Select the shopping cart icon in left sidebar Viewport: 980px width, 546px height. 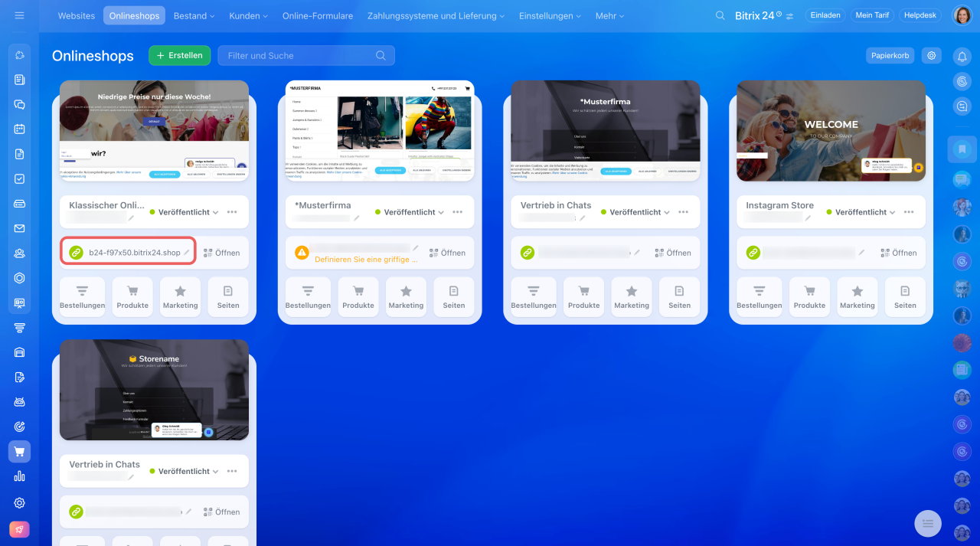point(19,452)
